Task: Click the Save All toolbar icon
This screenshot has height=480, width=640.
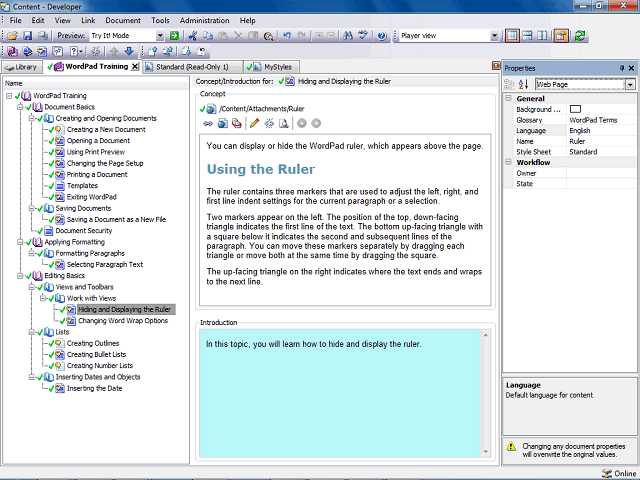Action: pyautogui.click(x=42, y=36)
